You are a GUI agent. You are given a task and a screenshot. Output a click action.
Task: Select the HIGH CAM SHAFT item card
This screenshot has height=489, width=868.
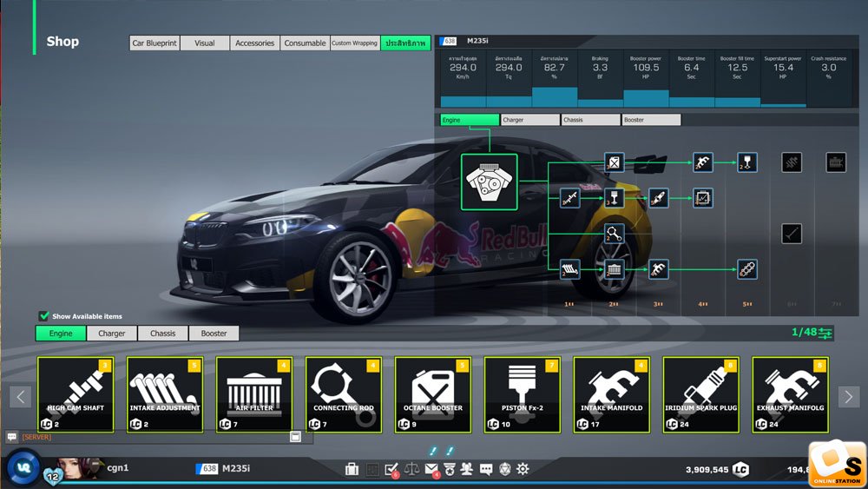coord(76,395)
